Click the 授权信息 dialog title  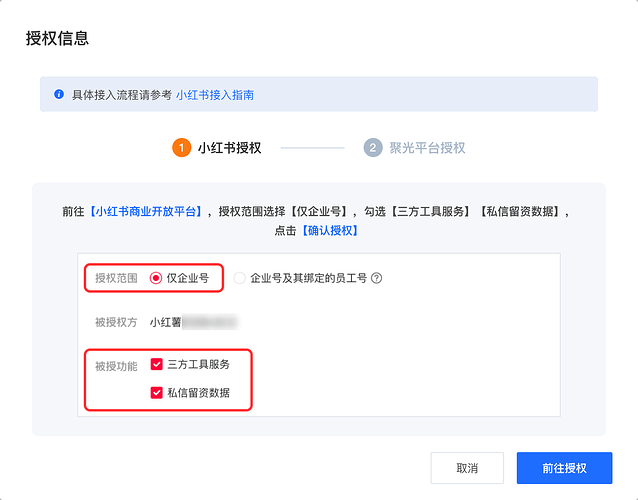pos(57,38)
